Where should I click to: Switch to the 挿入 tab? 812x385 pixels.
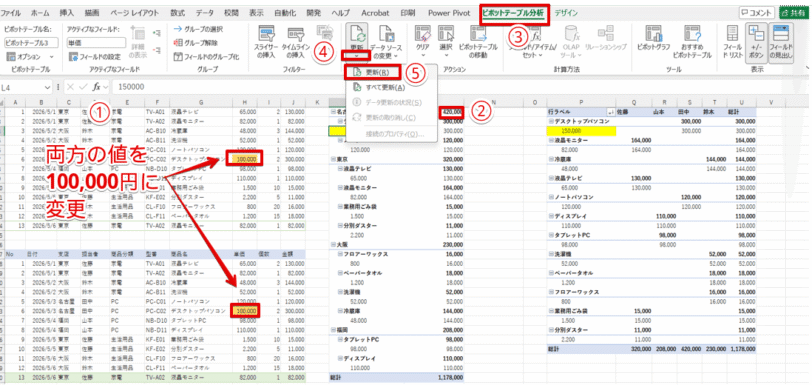66,12
